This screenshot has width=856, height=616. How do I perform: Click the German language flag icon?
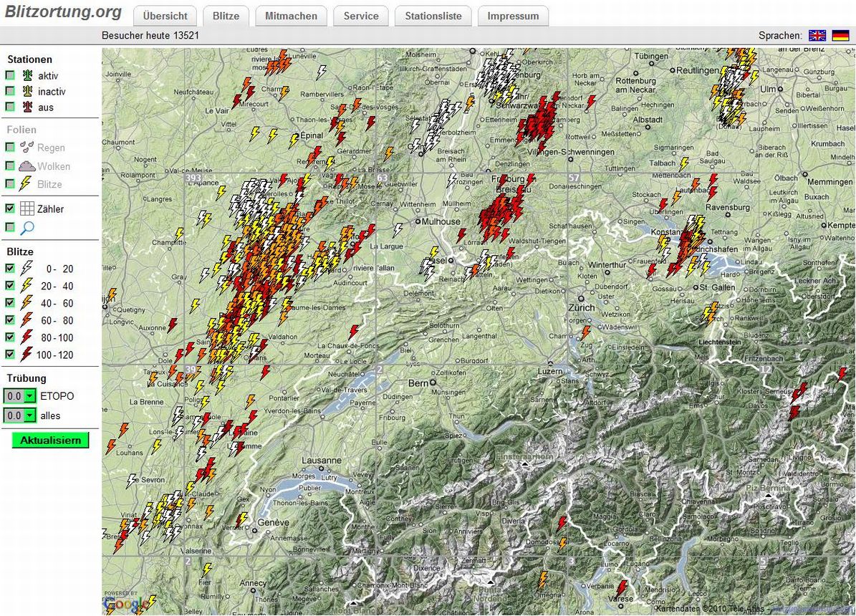(x=840, y=36)
